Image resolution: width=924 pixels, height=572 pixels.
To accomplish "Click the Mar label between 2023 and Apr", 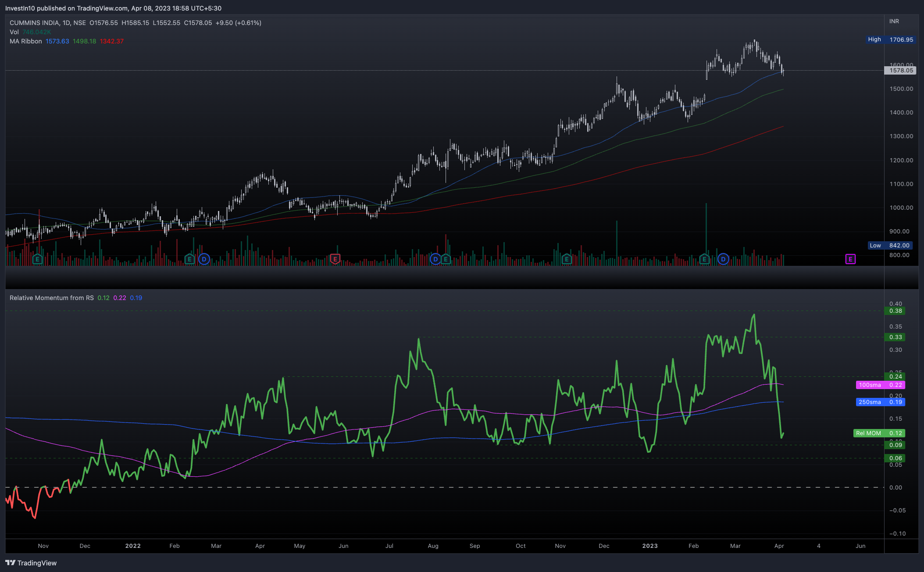I will (735, 546).
